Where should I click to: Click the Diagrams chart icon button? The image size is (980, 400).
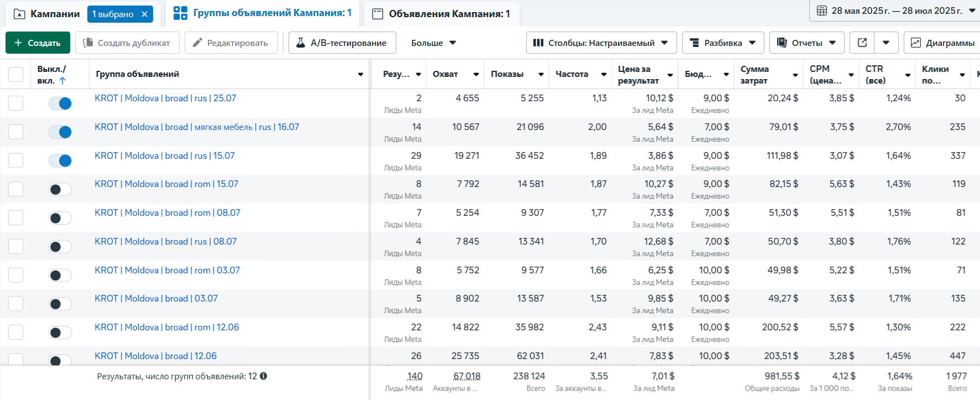pos(916,43)
